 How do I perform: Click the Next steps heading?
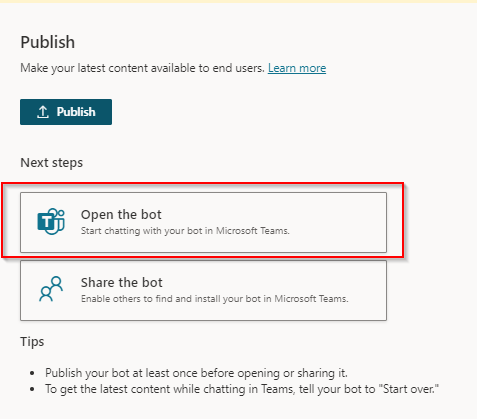(52, 163)
